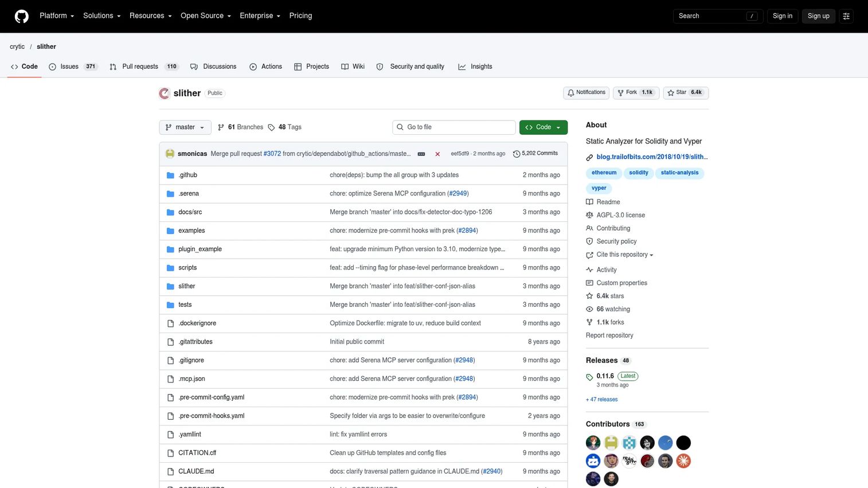Click the folder icon for docs/src
This screenshot has width=868, height=488.
[x=170, y=212]
